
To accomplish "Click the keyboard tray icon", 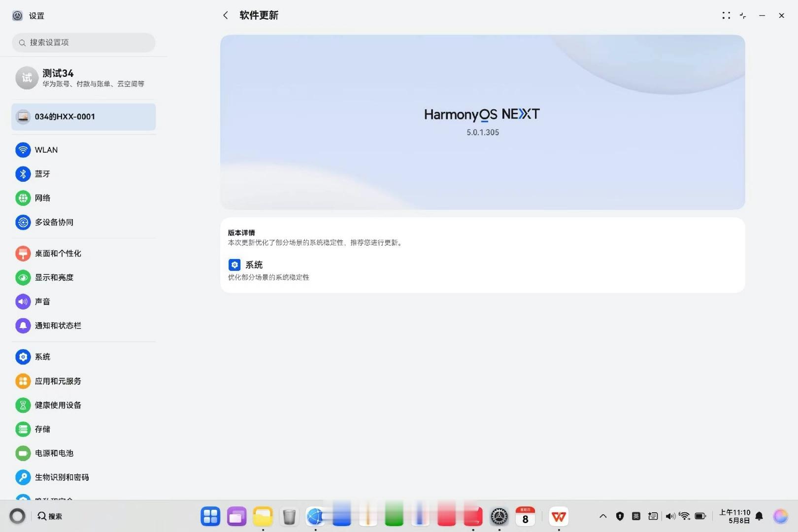I will [x=653, y=516].
